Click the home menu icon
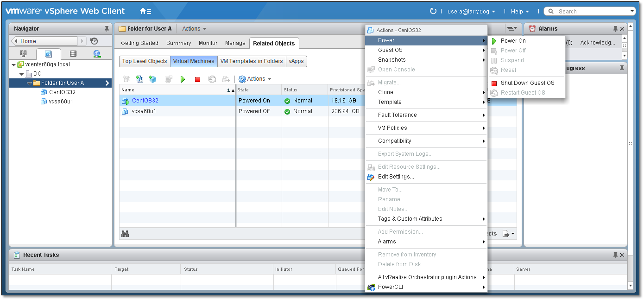 [x=145, y=11]
